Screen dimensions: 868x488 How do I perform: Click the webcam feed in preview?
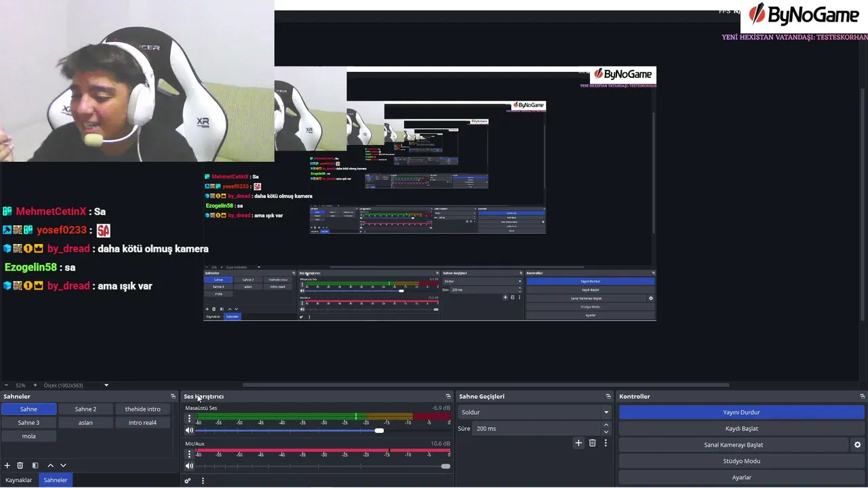pyautogui.click(x=137, y=81)
